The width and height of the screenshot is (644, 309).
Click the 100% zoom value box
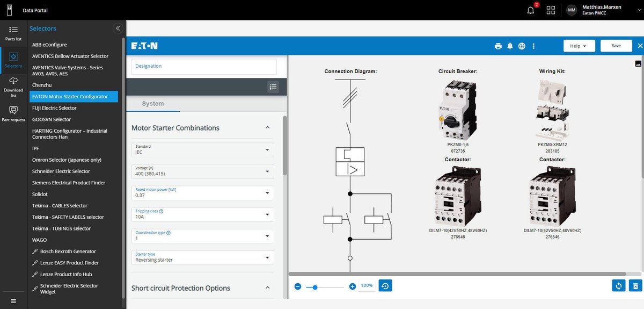point(367,286)
